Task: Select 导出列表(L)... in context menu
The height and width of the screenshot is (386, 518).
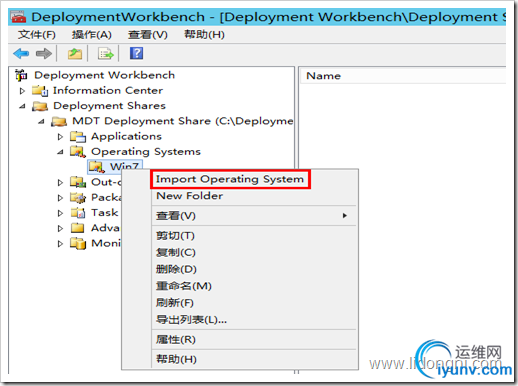Action: (255, 320)
